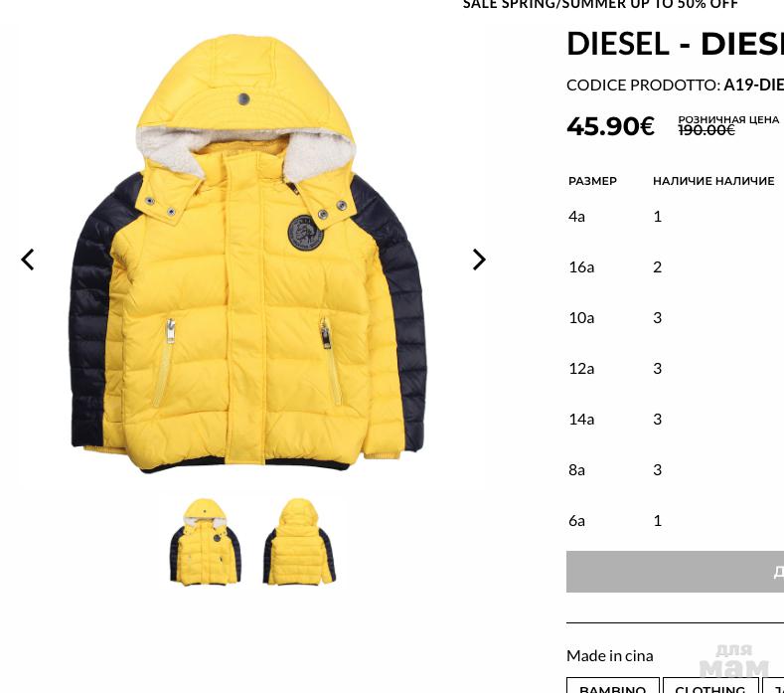Click the Sale Spring/Summer banner text
The image size is (784, 693).
600,5
